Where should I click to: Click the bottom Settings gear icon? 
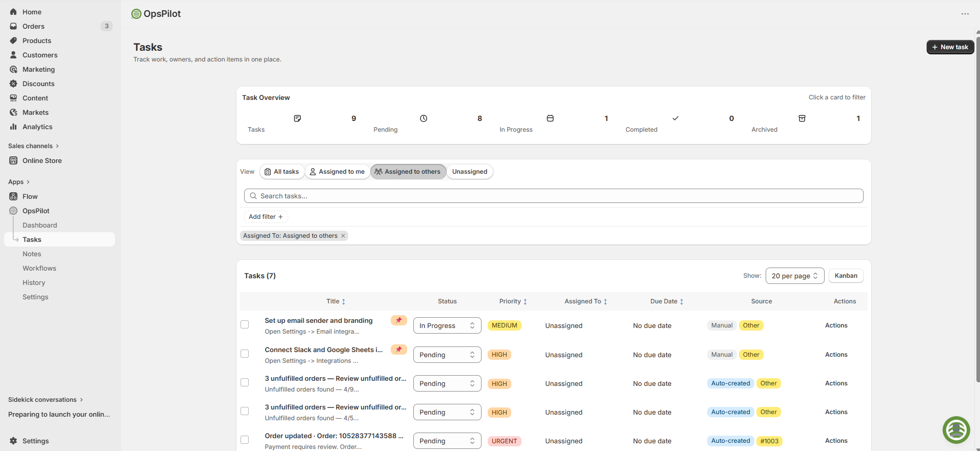tap(13, 441)
